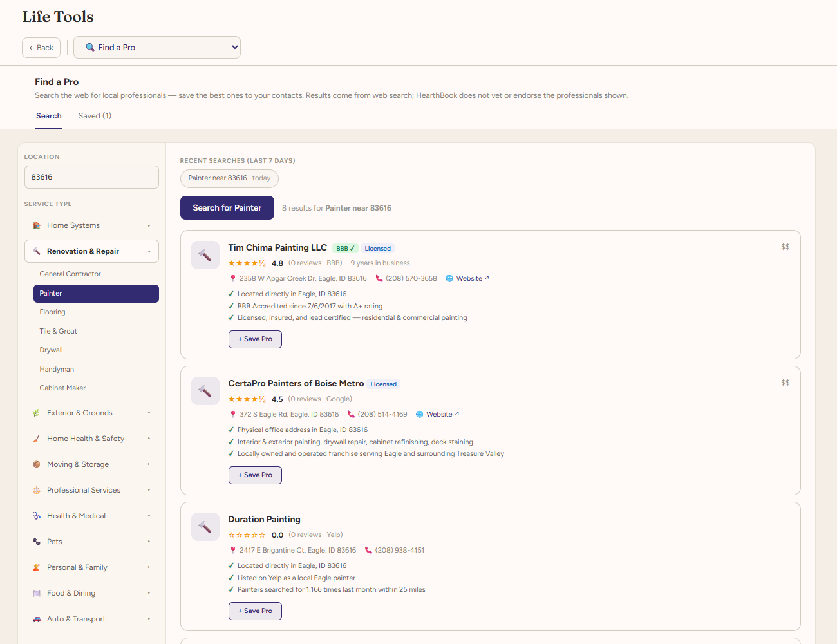Viewport: 837px width, 644px height.
Task: Click the Exterior & Grounds plant icon
Action: pos(37,413)
